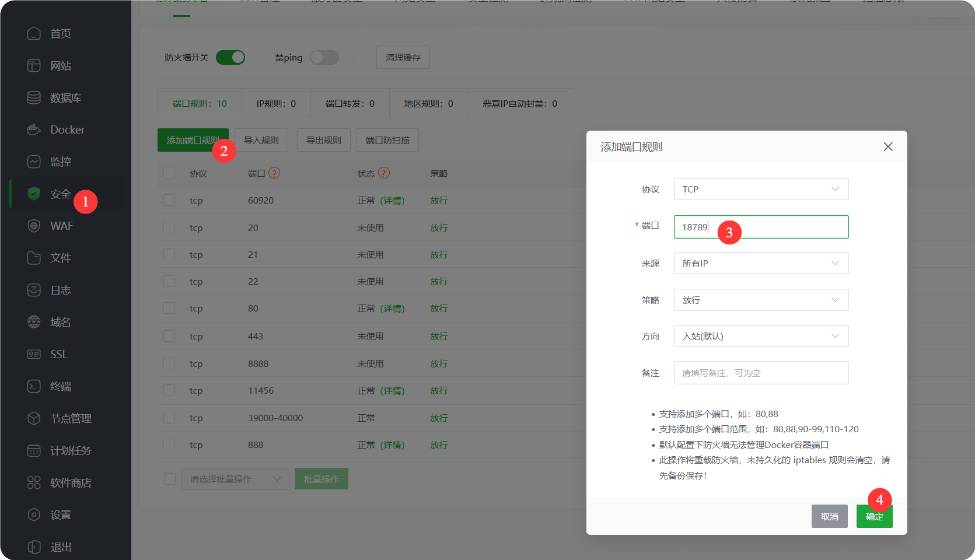Open the Docker whale icon

click(x=34, y=129)
